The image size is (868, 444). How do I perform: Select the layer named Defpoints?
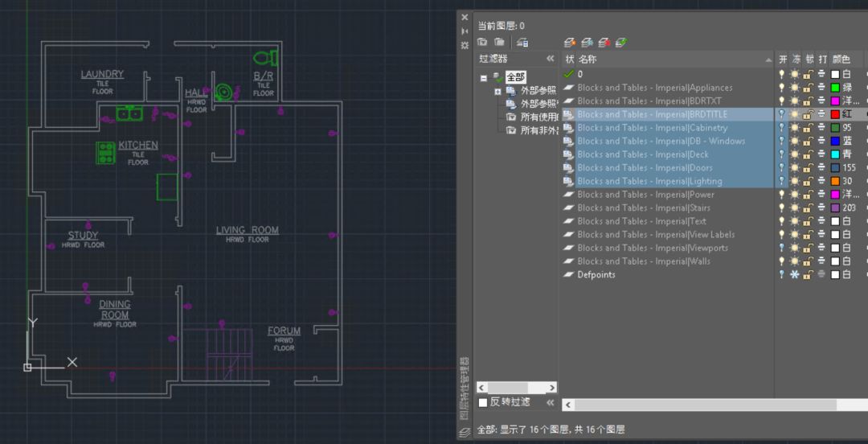596,274
